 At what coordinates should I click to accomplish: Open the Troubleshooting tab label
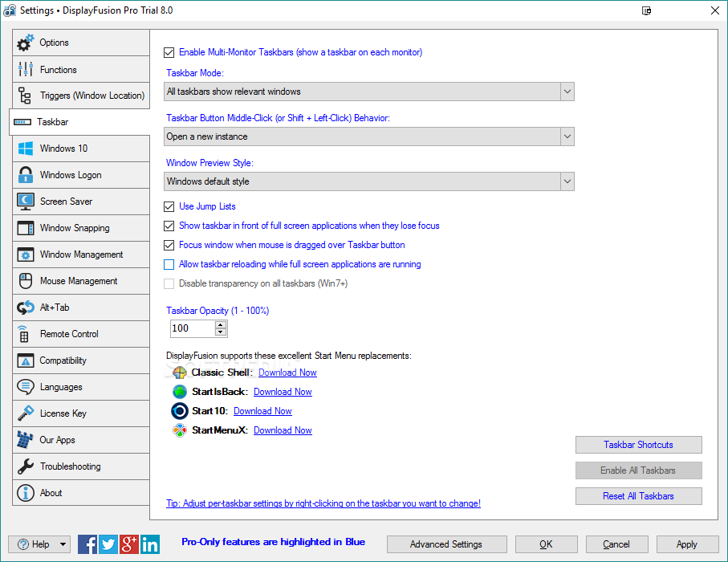coord(70,466)
